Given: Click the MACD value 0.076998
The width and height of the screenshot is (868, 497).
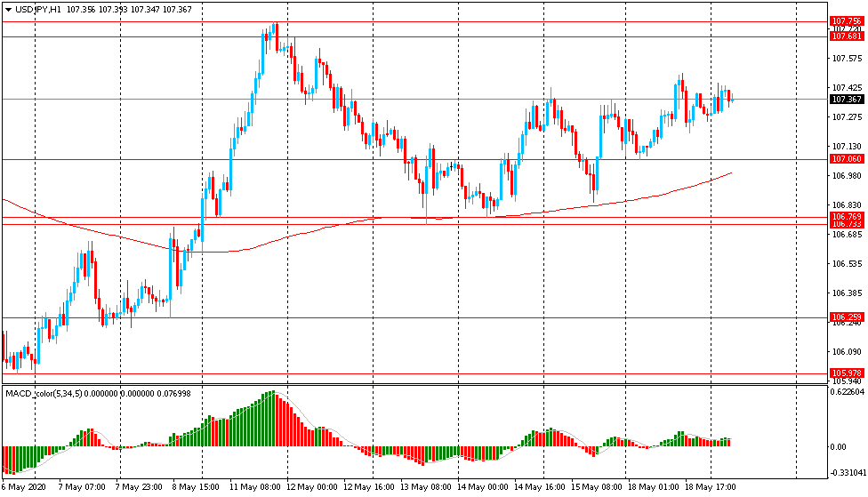Looking at the screenshot, I should [173, 394].
